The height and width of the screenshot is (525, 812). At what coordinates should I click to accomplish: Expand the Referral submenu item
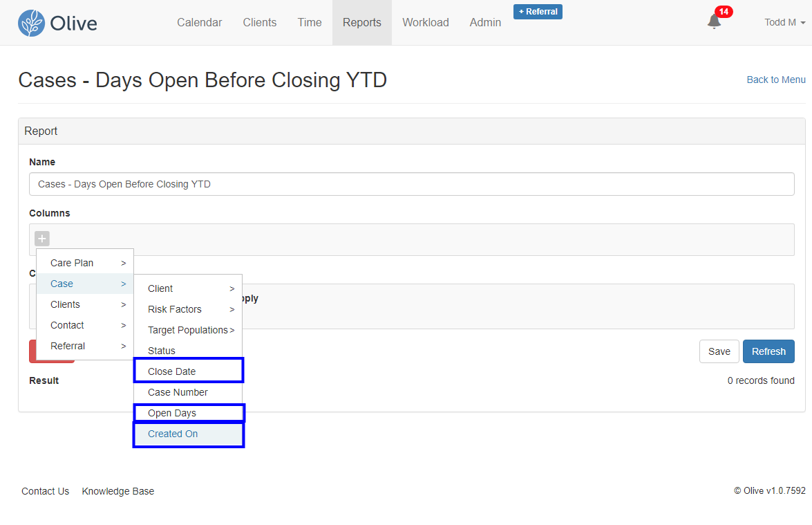point(86,346)
